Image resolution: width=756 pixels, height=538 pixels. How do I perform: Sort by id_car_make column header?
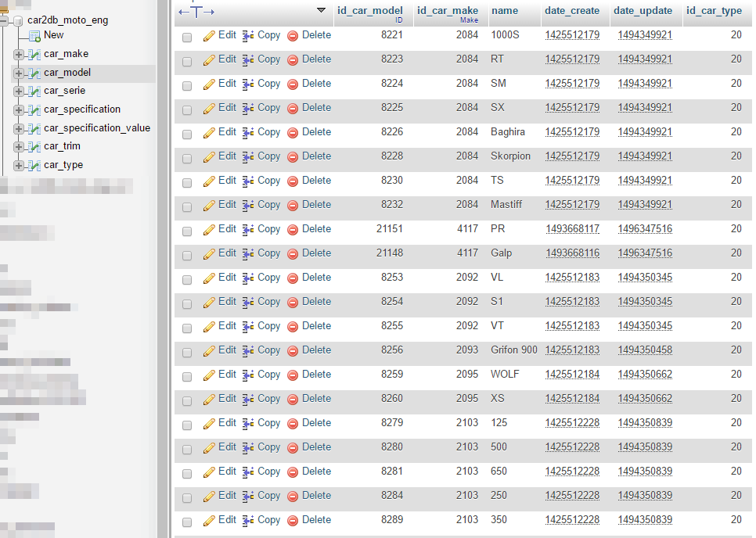click(448, 11)
